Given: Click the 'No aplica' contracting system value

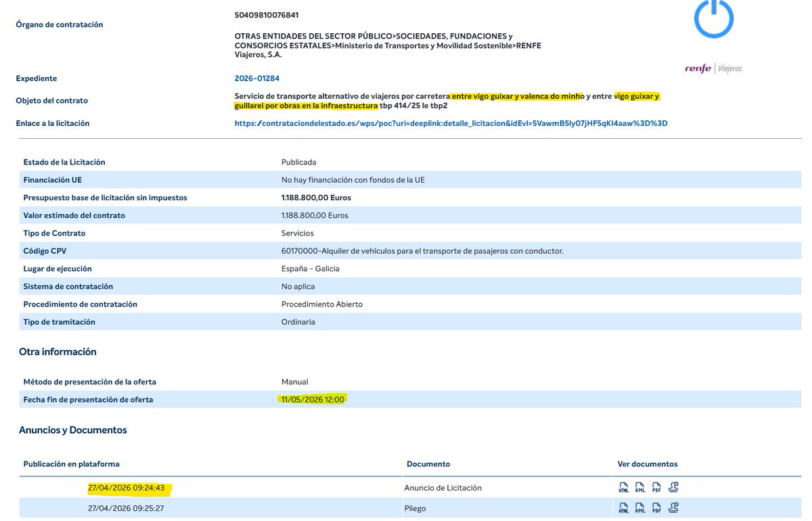Looking at the screenshot, I should pos(298,287).
